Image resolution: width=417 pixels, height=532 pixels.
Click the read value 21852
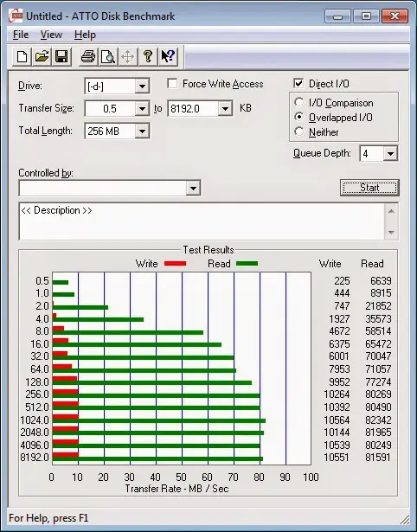click(378, 306)
